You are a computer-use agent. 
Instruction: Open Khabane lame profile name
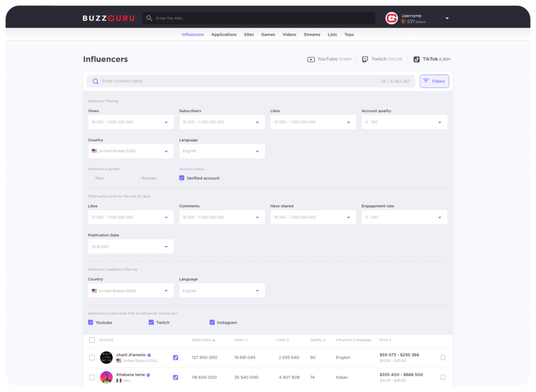pyautogui.click(x=130, y=375)
